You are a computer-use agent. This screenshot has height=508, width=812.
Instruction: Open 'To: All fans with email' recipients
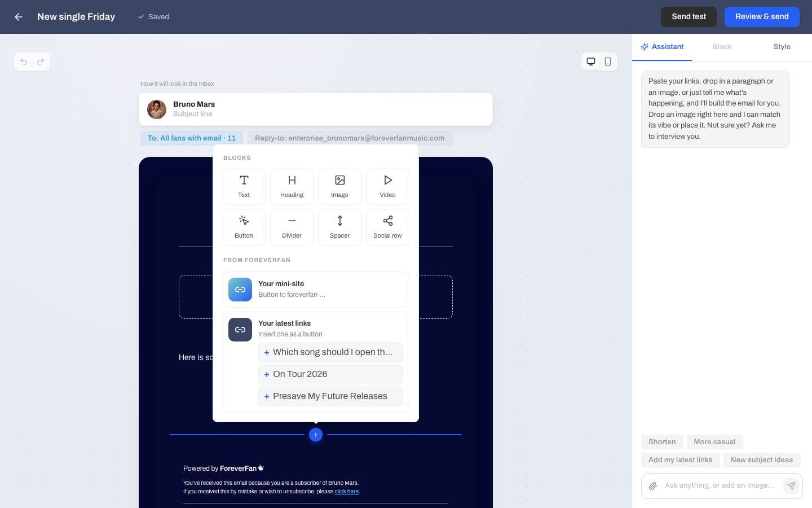(192, 138)
